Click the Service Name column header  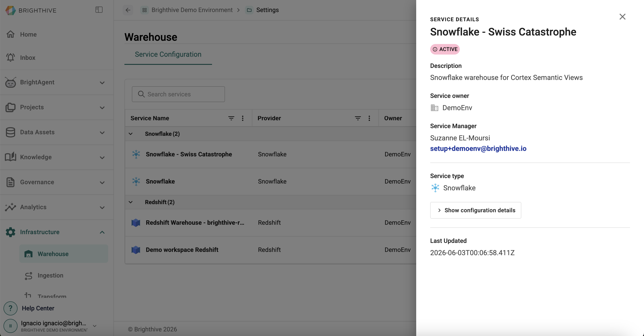coord(150,118)
